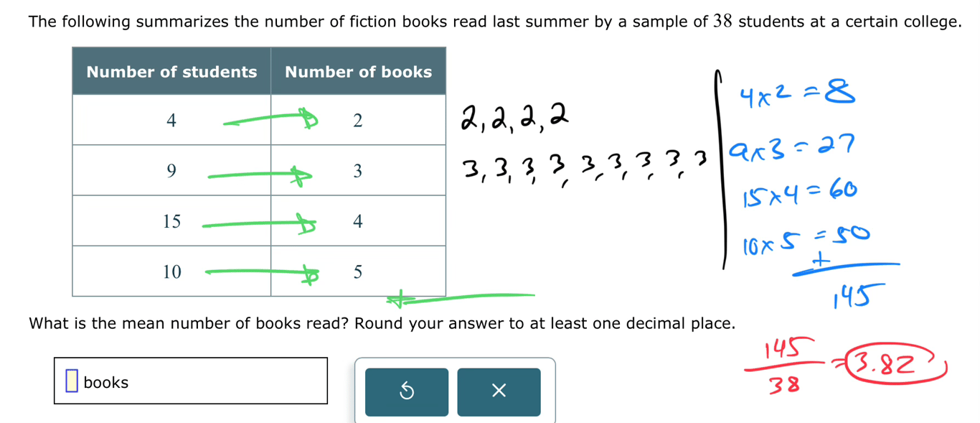The width and height of the screenshot is (980, 423).
Task: Click the handwritten 4x2 = 8 line
Action: [795, 94]
